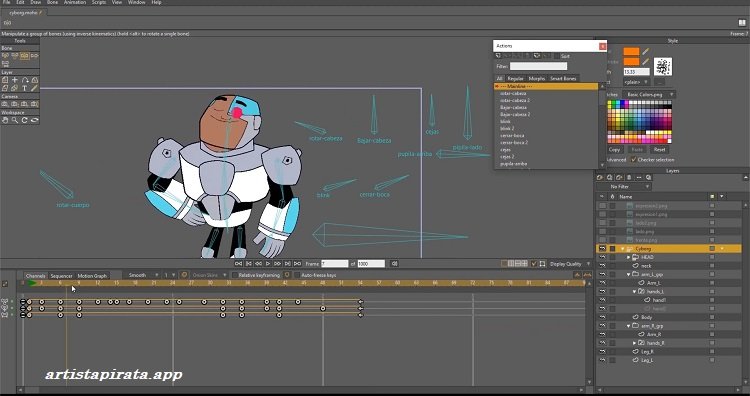
Task: Switch to Smart Bones tab in Actions window
Action: click(563, 78)
